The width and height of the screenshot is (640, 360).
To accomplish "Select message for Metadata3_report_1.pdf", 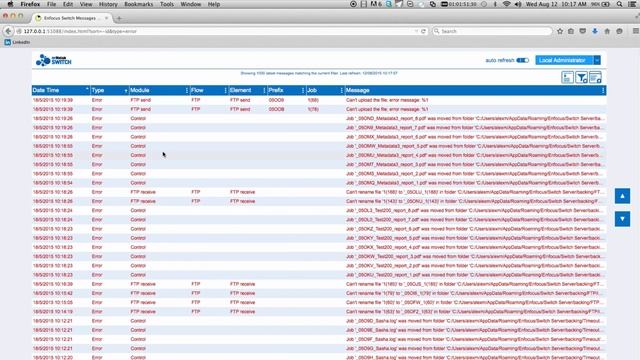I will point(475,183).
